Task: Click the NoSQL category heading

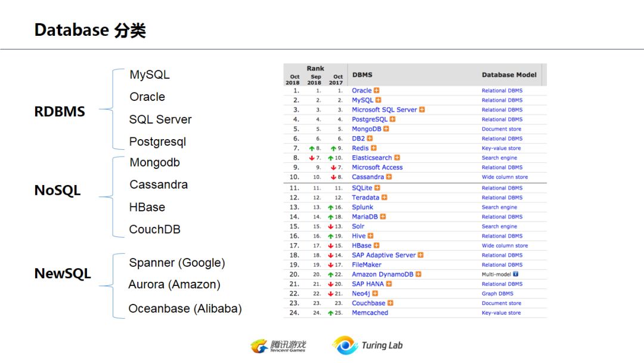Action: point(57,190)
